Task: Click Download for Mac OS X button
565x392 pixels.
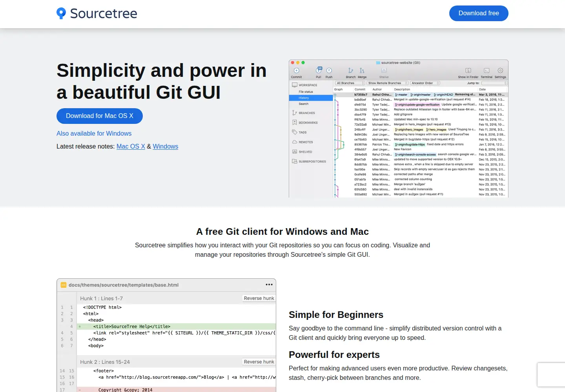Action: click(x=100, y=116)
